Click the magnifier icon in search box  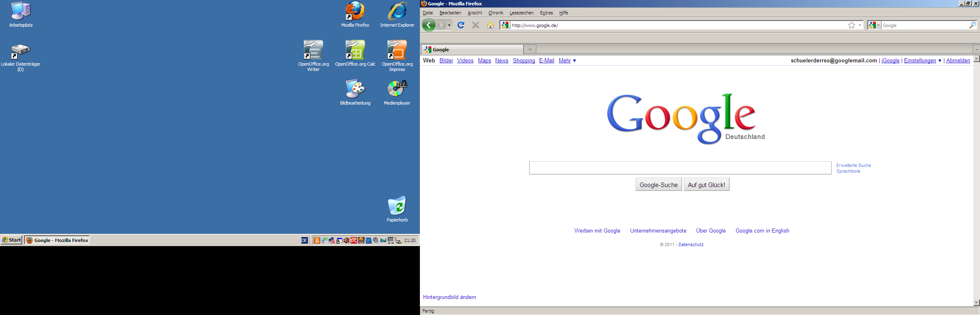[x=972, y=25]
